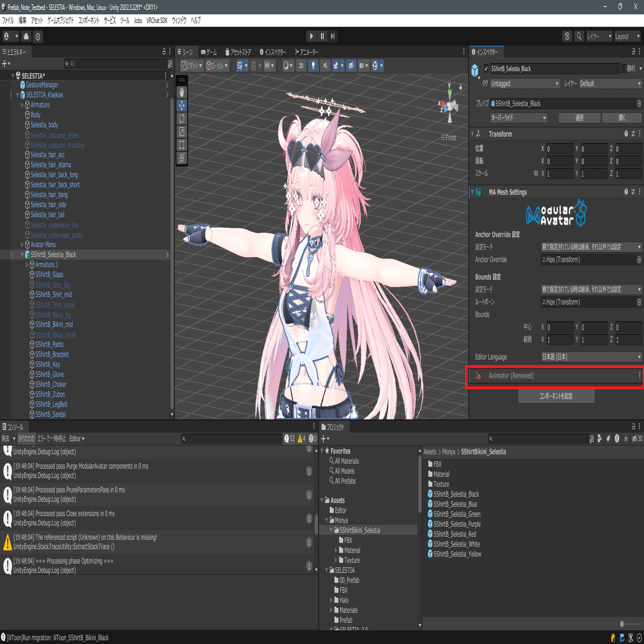The image size is (644, 644).
Task: Switch to the Game tab
Action: click(208, 52)
